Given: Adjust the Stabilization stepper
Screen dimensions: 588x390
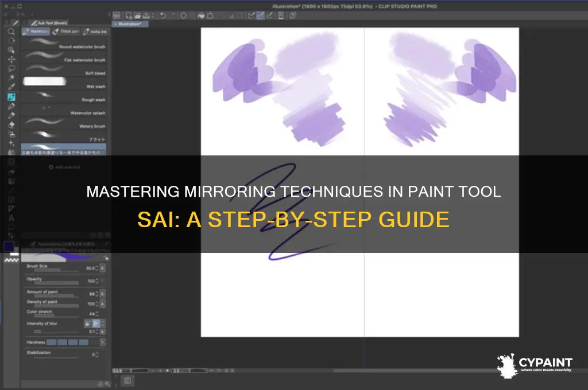Looking at the screenshot, I should point(97,355).
